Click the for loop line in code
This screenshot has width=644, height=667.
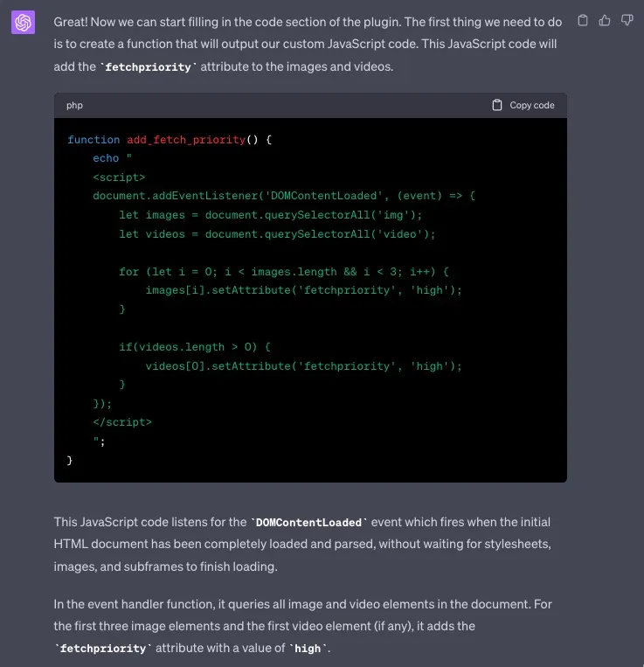pyautogui.click(x=284, y=272)
